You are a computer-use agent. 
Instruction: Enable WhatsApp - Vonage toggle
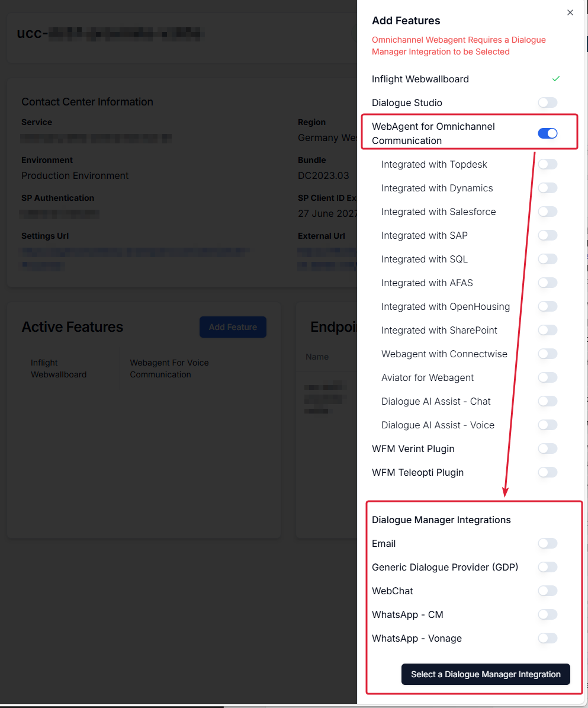point(547,639)
